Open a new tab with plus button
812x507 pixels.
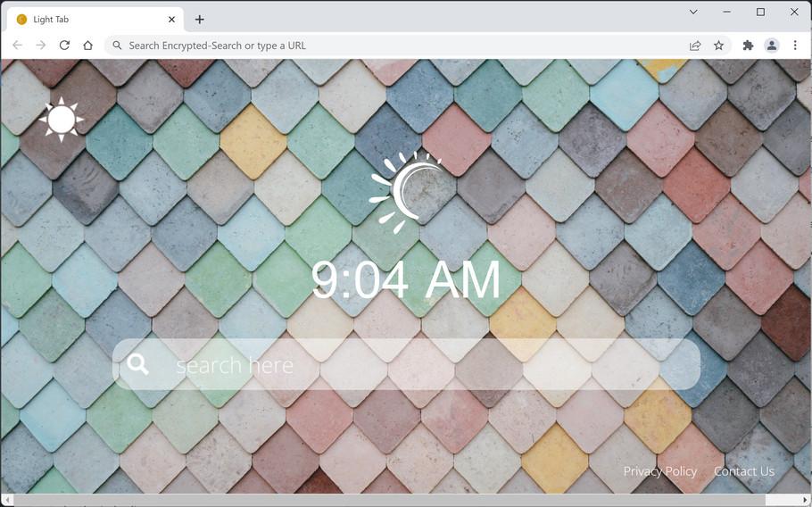(199, 20)
